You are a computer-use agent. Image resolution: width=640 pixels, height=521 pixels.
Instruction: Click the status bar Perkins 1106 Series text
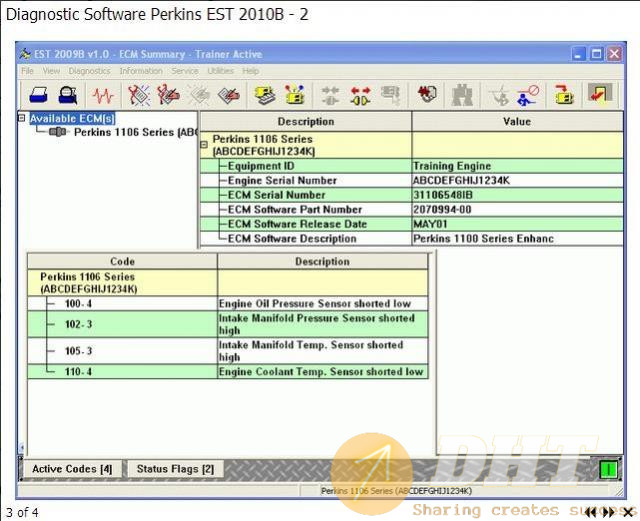[x=396, y=491]
